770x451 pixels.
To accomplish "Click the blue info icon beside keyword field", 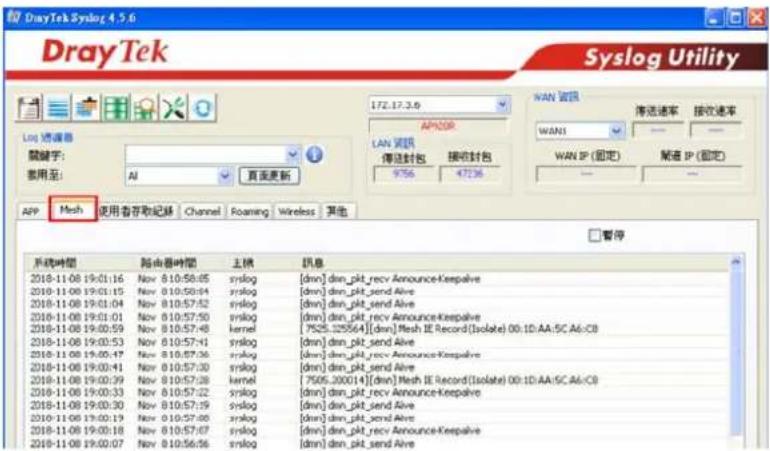I will 314,155.
